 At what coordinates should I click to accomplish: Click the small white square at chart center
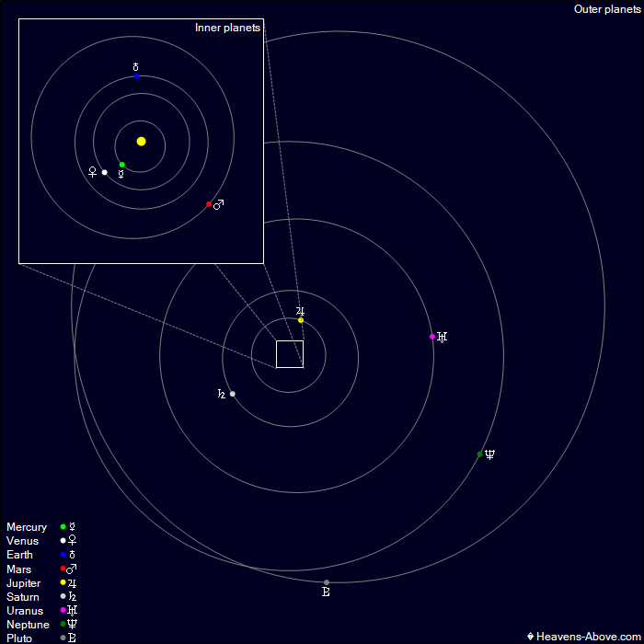pos(290,354)
